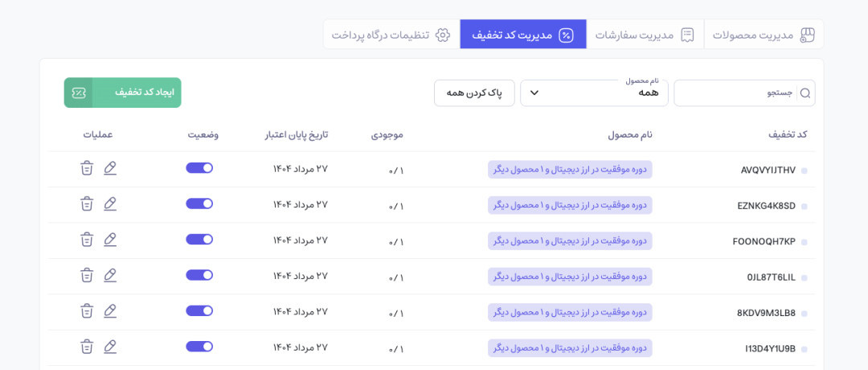Delete discount code I13D4Y1U9B via trash icon

(x=87, y=347)
